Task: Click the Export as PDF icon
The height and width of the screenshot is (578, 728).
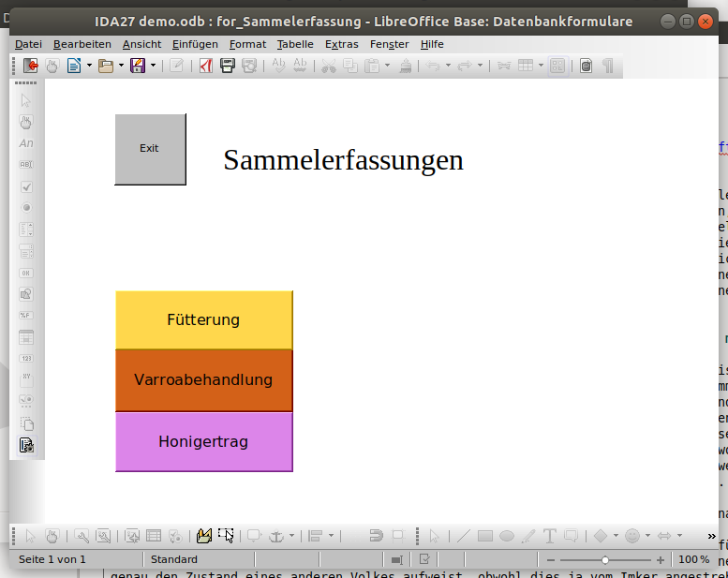Action: (x=206, y=66)
